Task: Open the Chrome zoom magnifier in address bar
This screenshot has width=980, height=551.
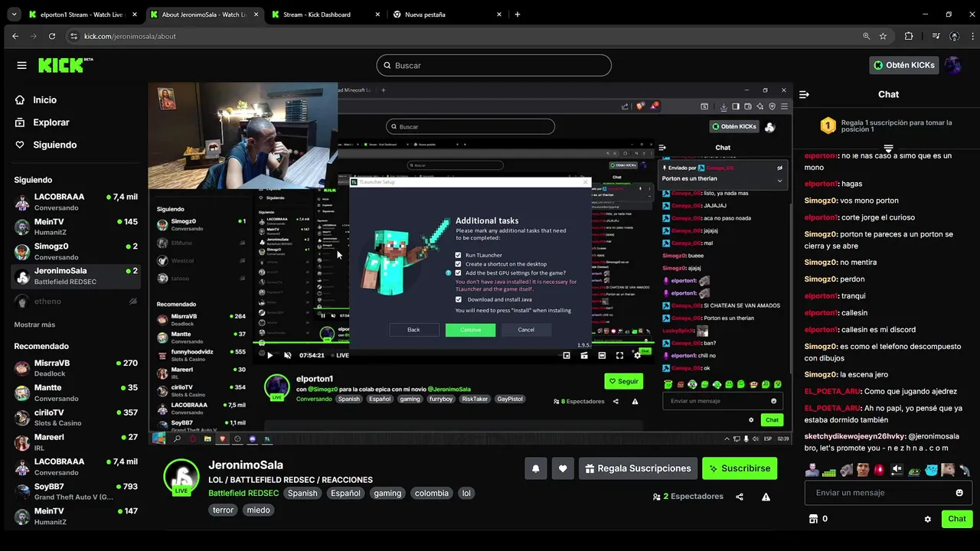Action: [x=866, y=36]
